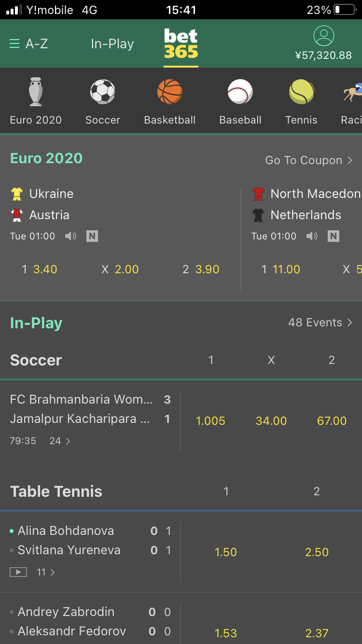Pick Andrey Zabrodin odds 1.53
Screen dimensions: 362x644
pos(225,632)
